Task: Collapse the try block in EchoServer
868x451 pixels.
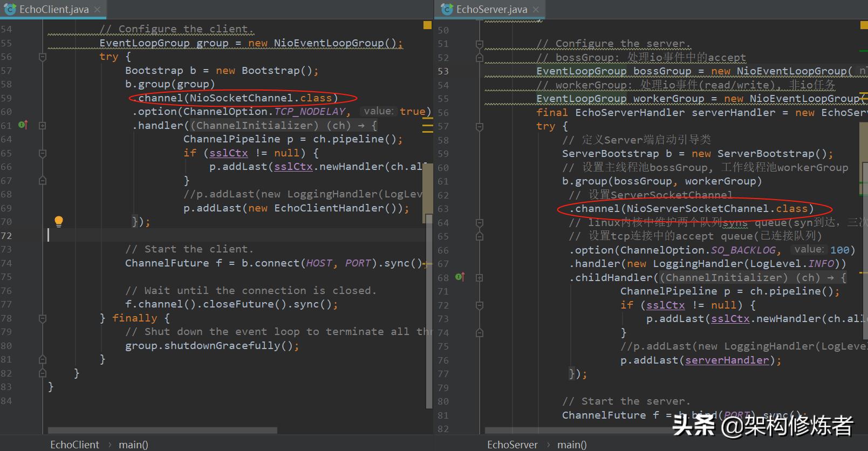Action: click(x=479, y=126)
